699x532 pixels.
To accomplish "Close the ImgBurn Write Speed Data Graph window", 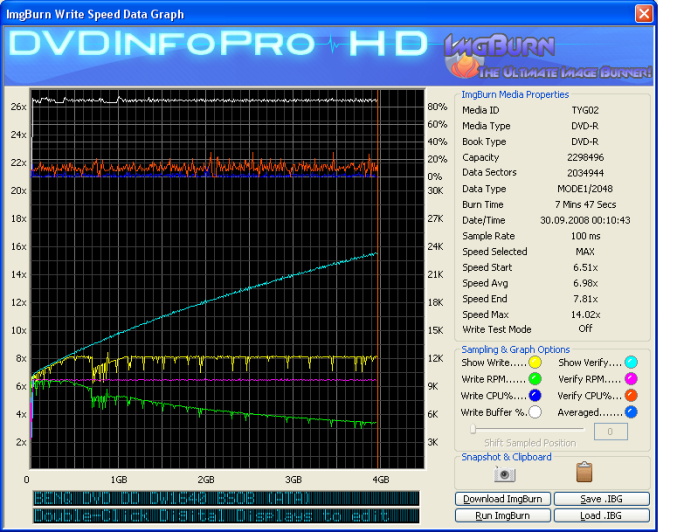I will 645,14.
